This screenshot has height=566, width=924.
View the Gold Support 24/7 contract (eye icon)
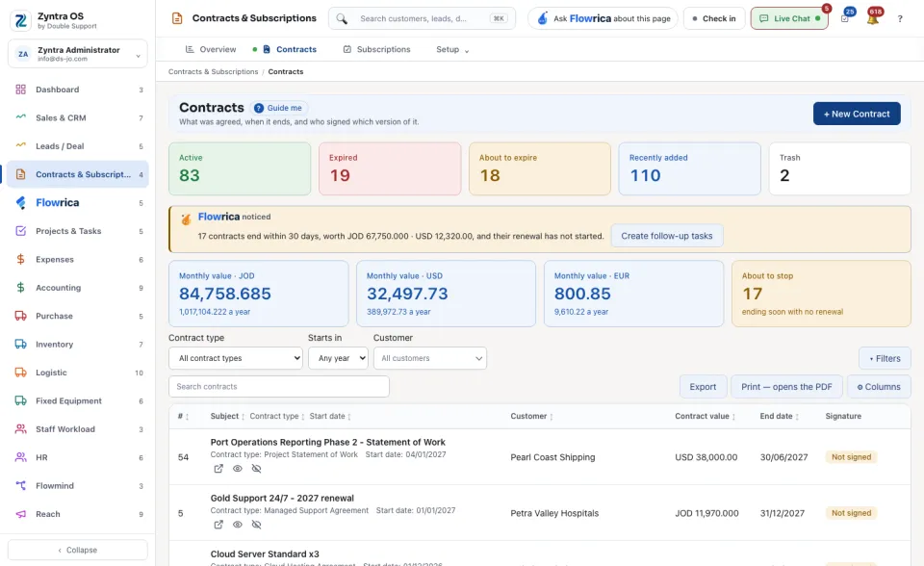coord(238,525)
